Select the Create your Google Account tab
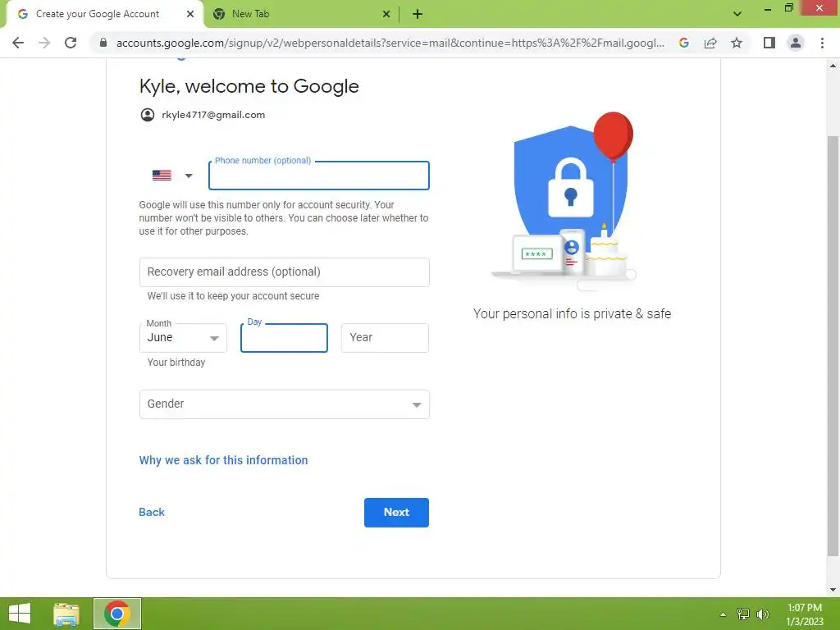The width and height of the screenshot is (840, 630). (104, 15)
